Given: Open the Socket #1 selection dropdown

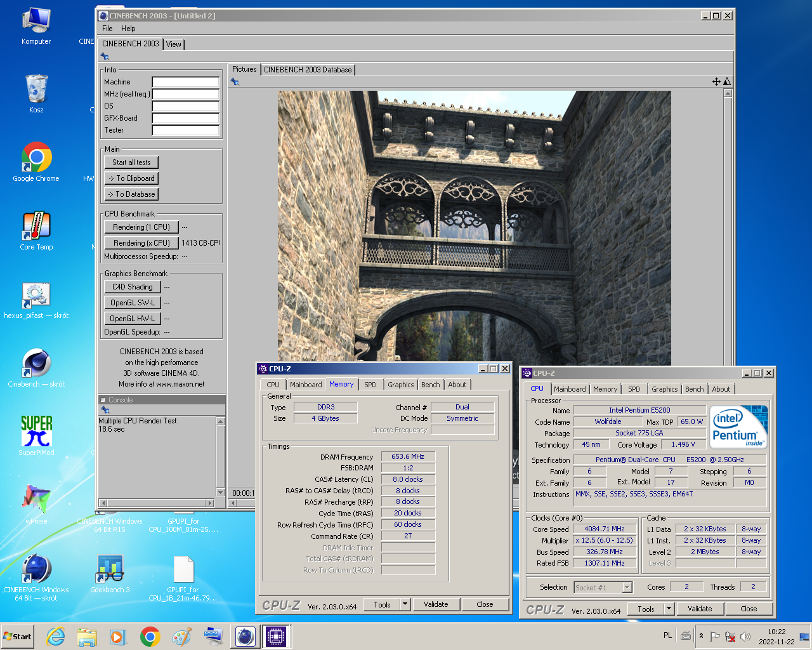Looking at the screenshot, I should tap(603, 588).
